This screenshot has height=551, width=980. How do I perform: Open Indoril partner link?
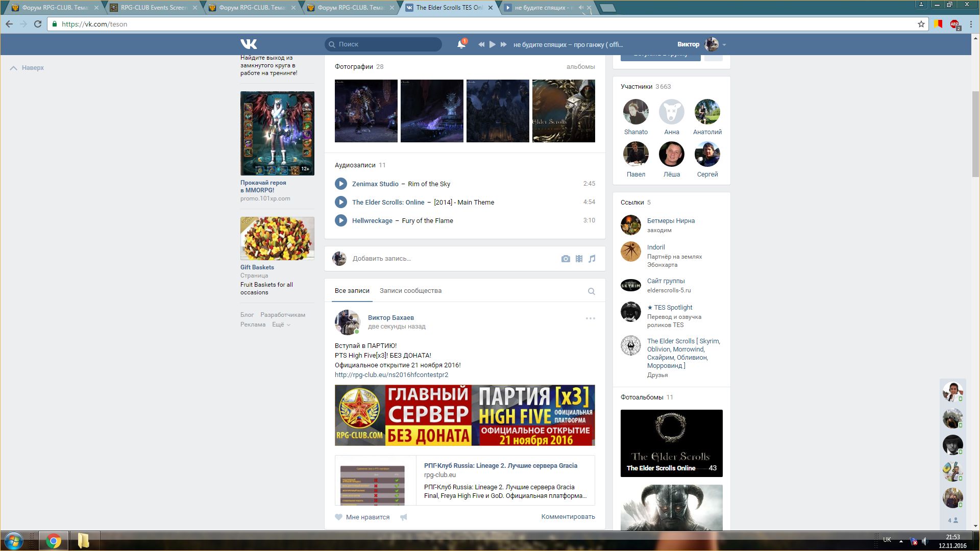click(x=656, y=247)
